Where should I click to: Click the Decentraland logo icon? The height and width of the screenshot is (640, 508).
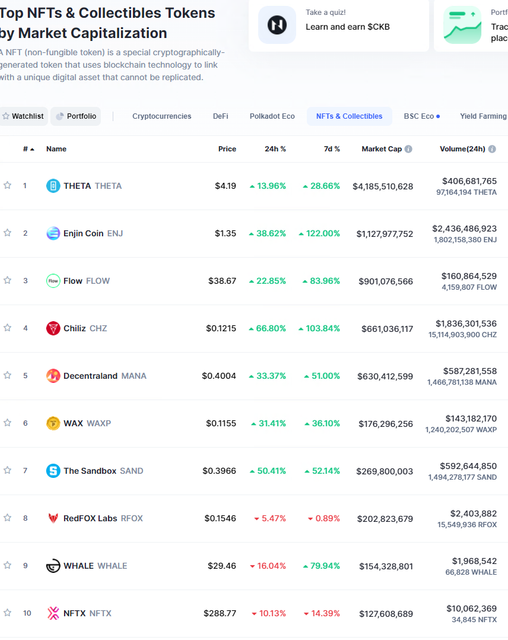53,376
